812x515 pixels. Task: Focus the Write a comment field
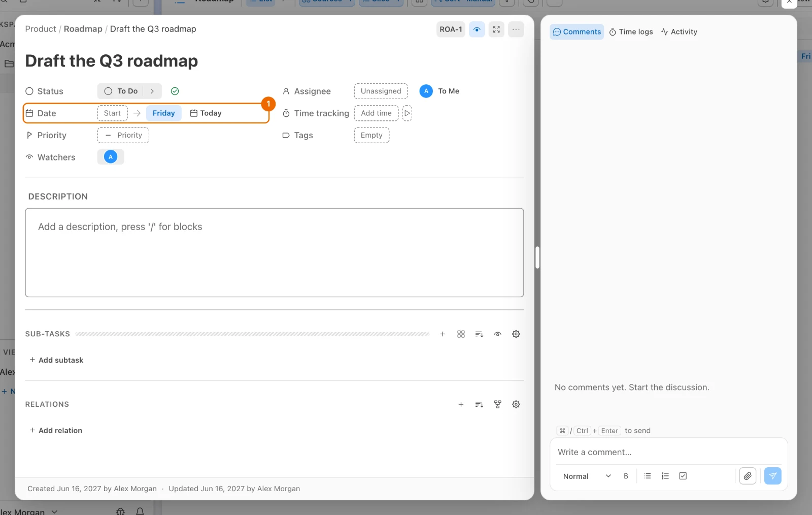click(669, 452)
